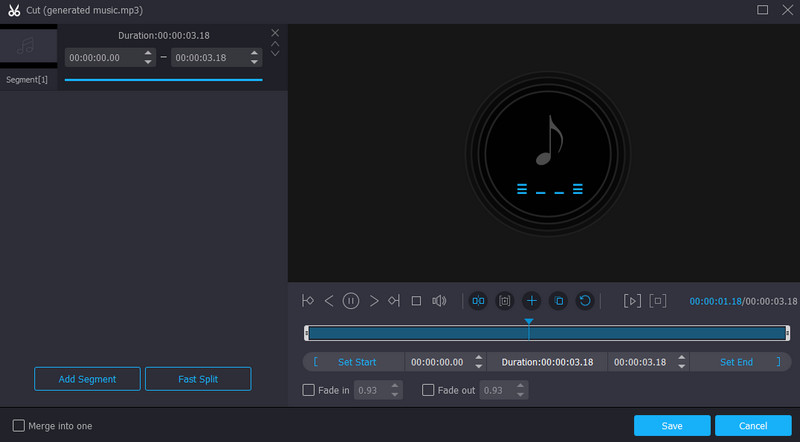Enable the Fade out checkbox

[429, 390]
